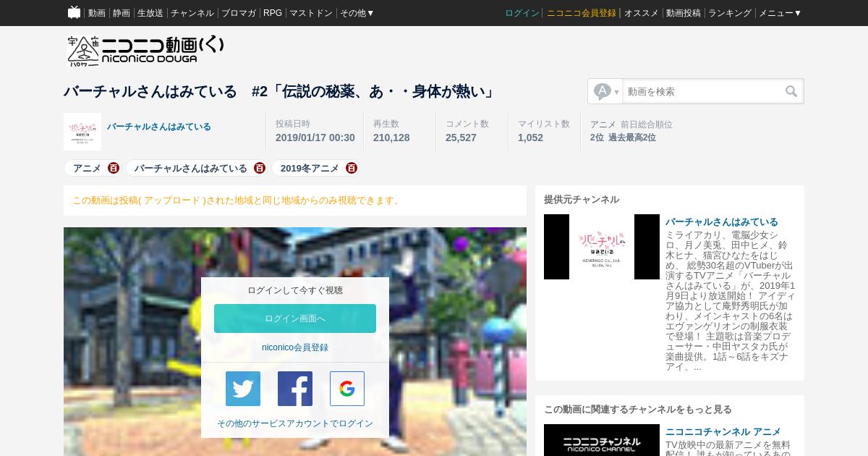Open dictionary icon beside アニメ tag
Image resolution: width=868 pixels, height=456 pixels.
point(114,168)
